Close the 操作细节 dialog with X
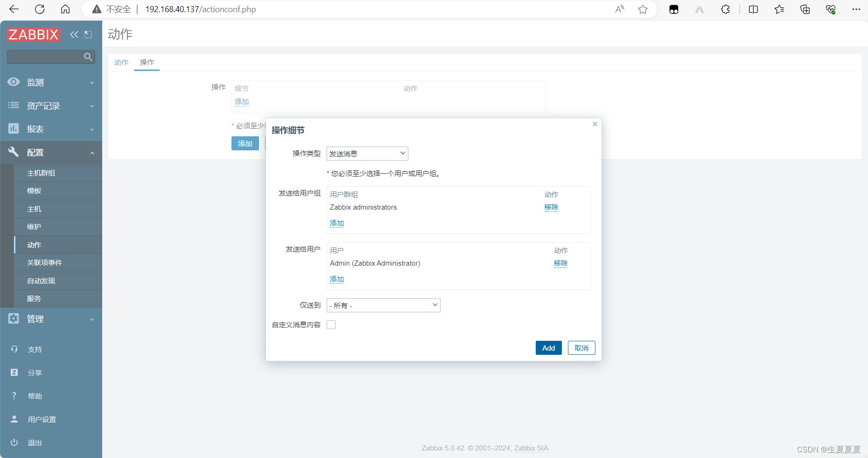The height and width of the screenshot is (458, 868). pyautogui.click(x=595, y=124)
